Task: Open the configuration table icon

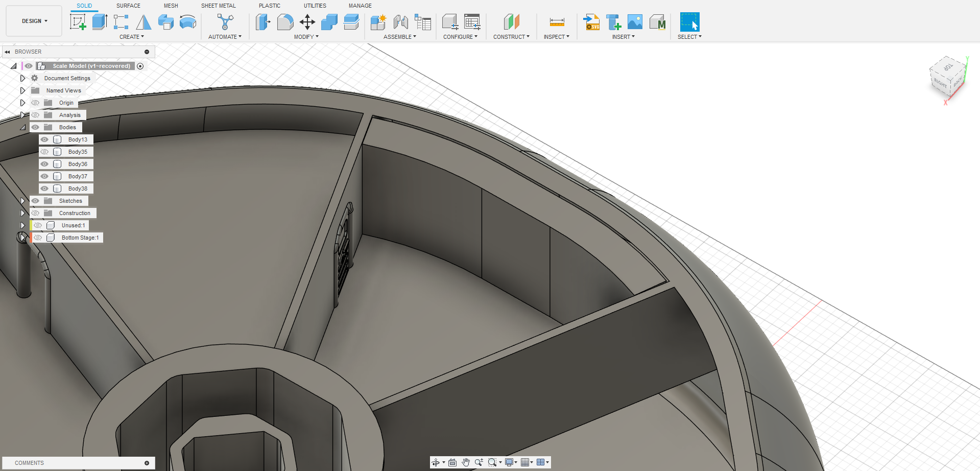Action: click(x=472, y=22)
